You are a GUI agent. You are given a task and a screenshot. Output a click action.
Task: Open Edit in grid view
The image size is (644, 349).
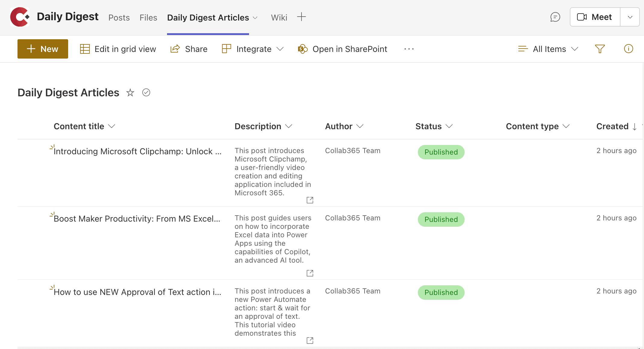tap(118, 49)
